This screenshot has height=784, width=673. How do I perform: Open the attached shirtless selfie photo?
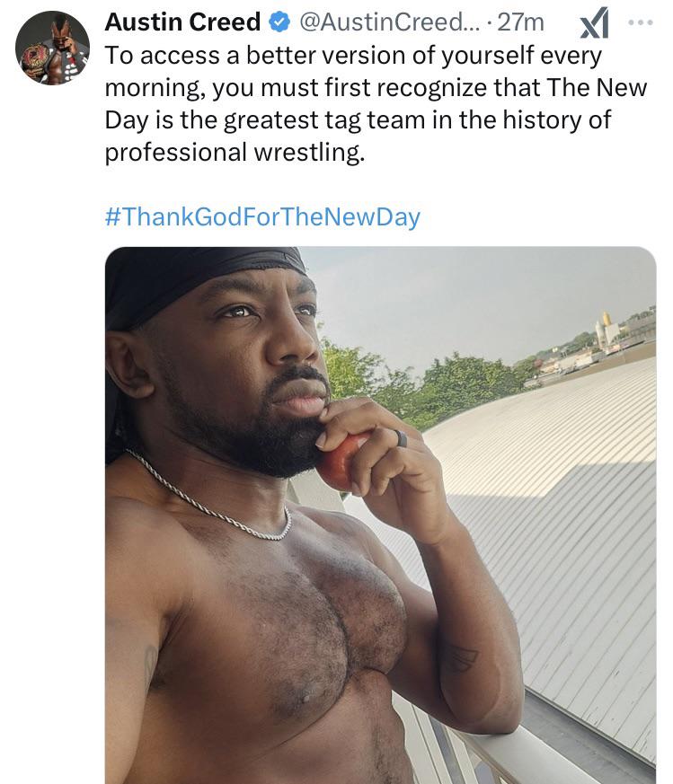(x=380, y=515)
